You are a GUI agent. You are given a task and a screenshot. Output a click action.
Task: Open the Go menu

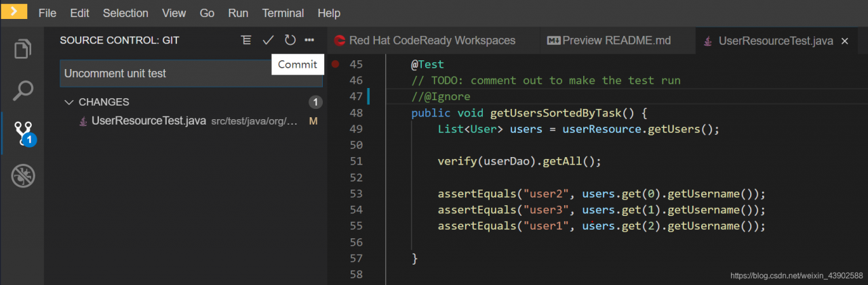(207, 13)
